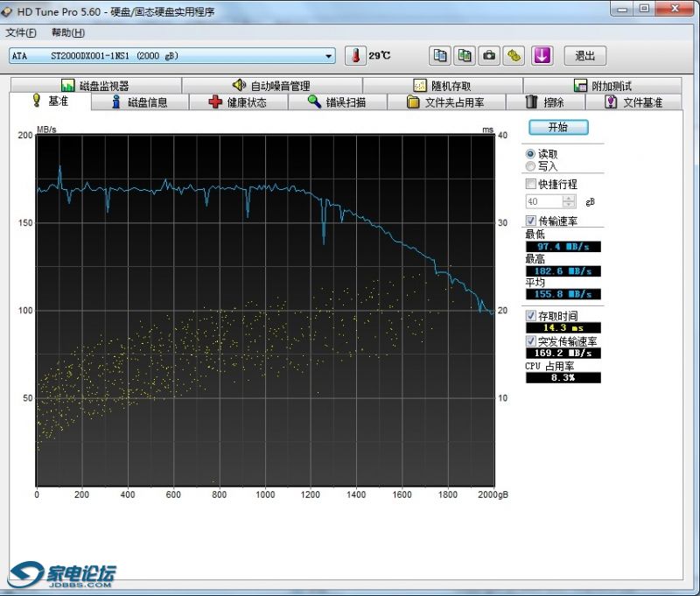This screenshot has width=700, height=596.
Task: Close the HD Tune Pro window
Action: click(675, 9)
